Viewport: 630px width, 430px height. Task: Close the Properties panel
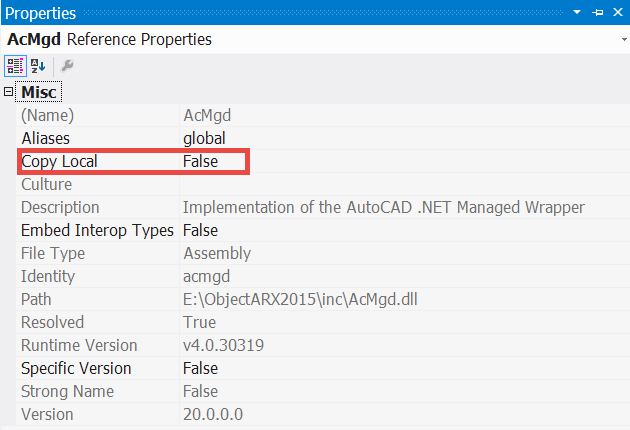pos(618,12)
